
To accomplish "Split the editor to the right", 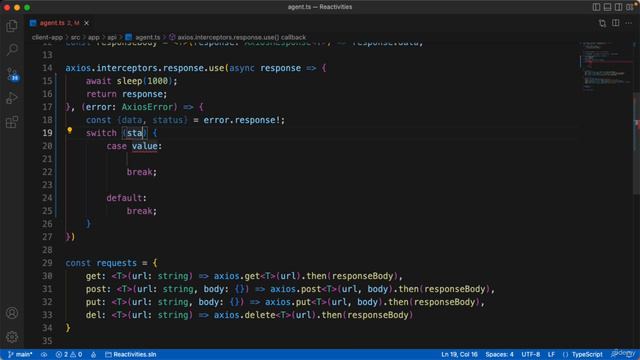I will [616, 23].
